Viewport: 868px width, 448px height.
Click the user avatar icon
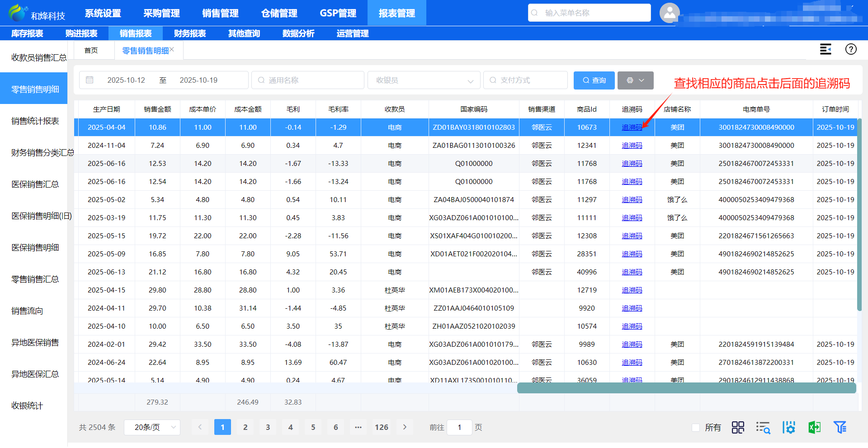click(x=670, y=13)
